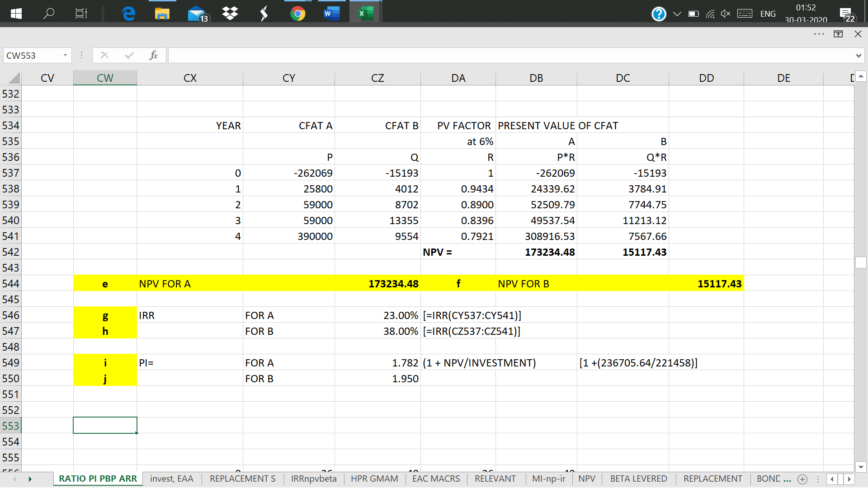Add a new sheet with plus icon

pyautogui.click(x=802, y=479)
